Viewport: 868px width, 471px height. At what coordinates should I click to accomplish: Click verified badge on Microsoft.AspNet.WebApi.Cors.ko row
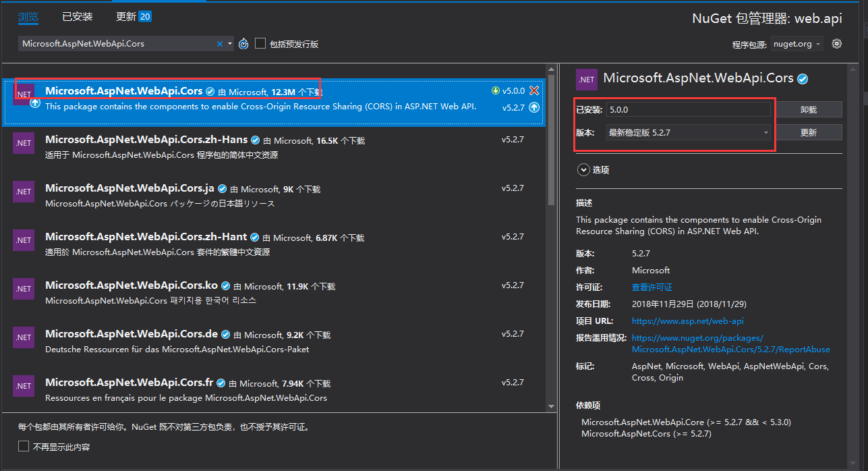pos(225,286)
